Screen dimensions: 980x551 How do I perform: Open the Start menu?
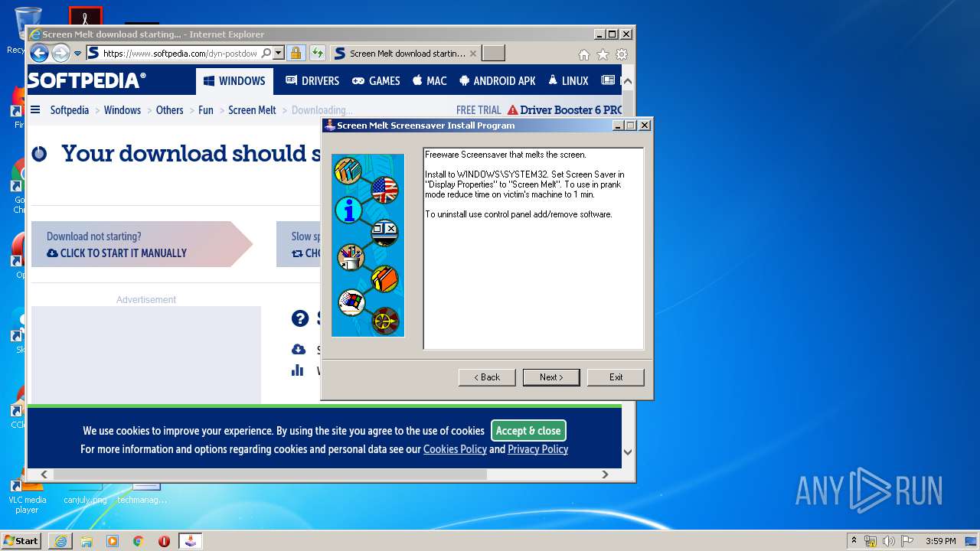[x=21, y=541]
